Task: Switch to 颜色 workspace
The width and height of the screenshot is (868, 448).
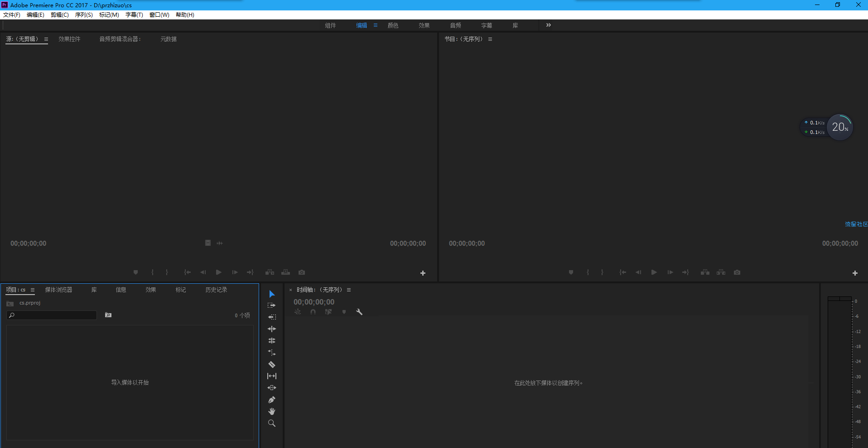Action: click(393, 25)
